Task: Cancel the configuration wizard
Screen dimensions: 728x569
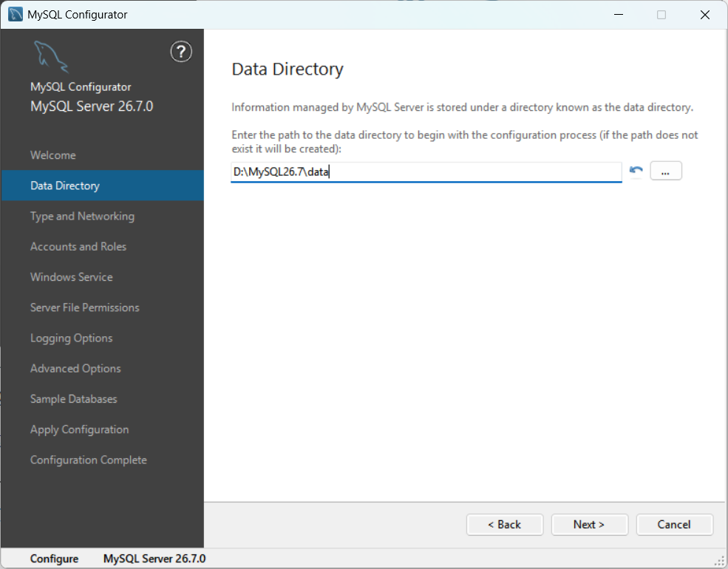Action: tap(674, 525)
